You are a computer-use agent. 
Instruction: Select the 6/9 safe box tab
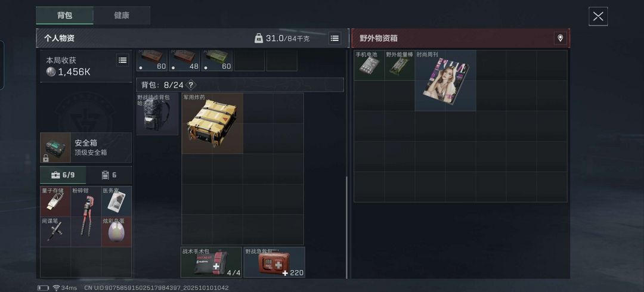pyautogui.click(x=63, y=175)
